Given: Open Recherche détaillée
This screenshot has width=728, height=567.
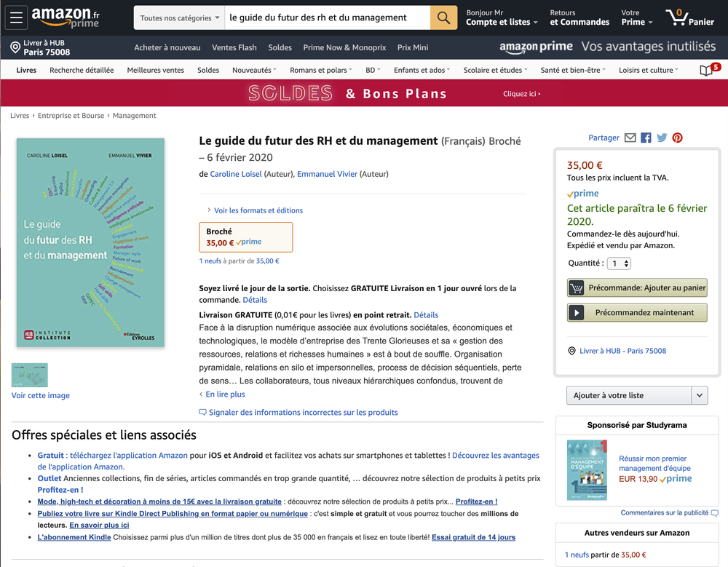Looking at the screenshot, I should pos(82,70).
